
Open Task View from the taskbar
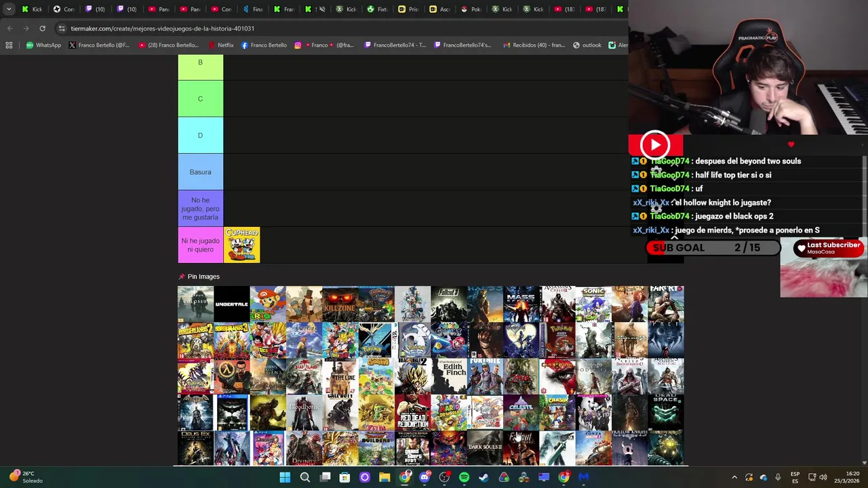click(325, 477)
